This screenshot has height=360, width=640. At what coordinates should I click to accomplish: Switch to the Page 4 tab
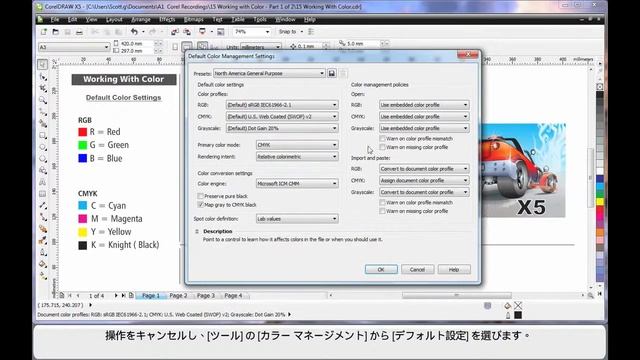[x=233, y=296]
